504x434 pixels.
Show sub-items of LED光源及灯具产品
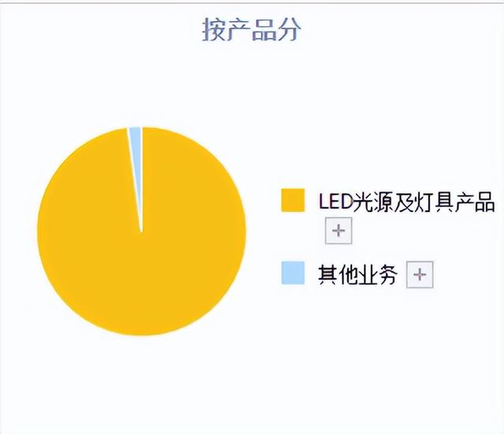click(339, 231)
